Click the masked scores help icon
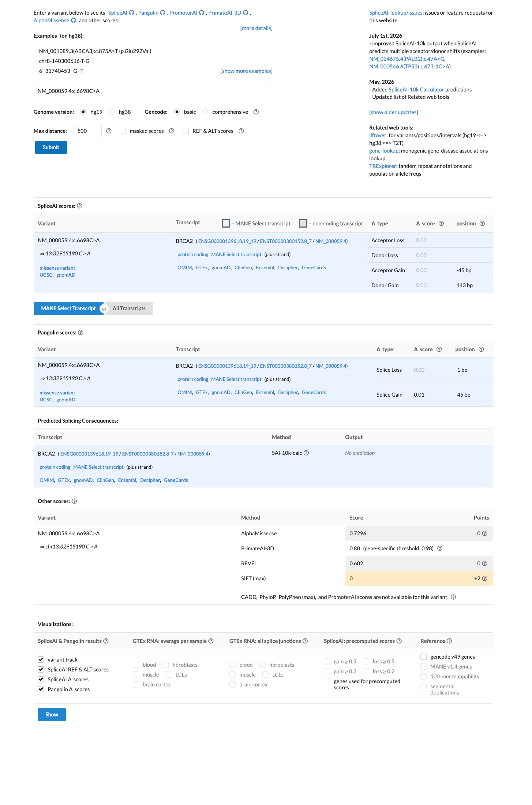The height and width of the screenshot is (805, 532). click(x=172, y=131)
